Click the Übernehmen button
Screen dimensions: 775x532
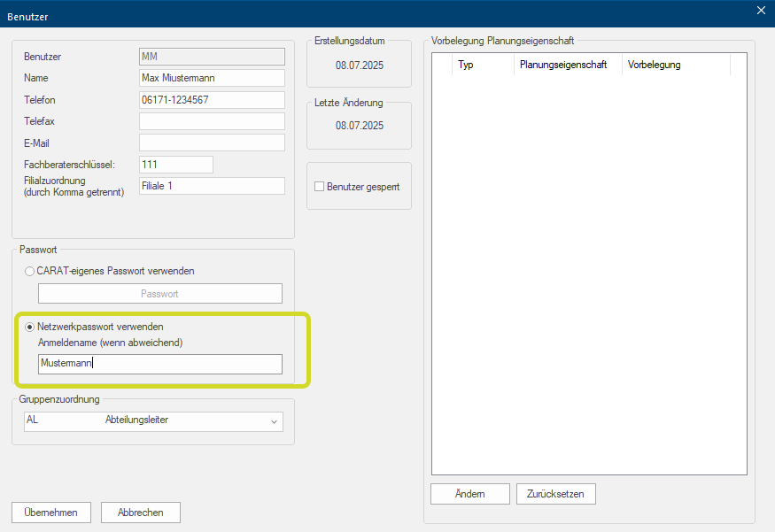[50, 513]
